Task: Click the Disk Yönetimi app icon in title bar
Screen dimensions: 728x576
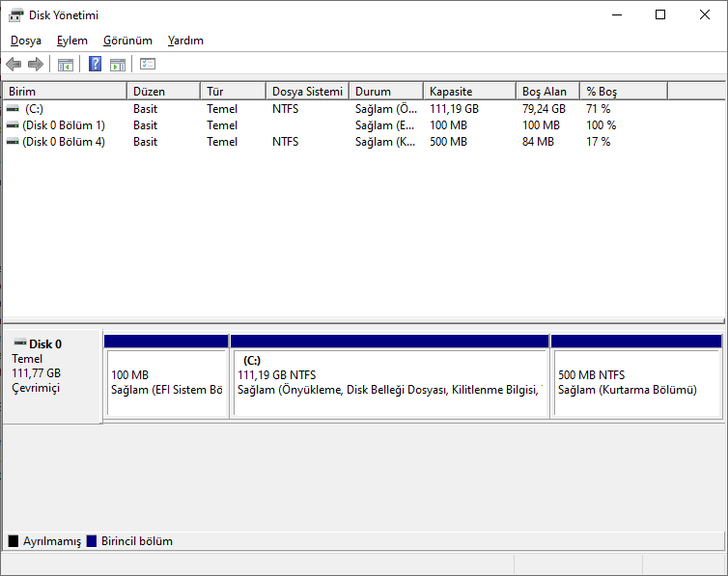Action: 16,15
